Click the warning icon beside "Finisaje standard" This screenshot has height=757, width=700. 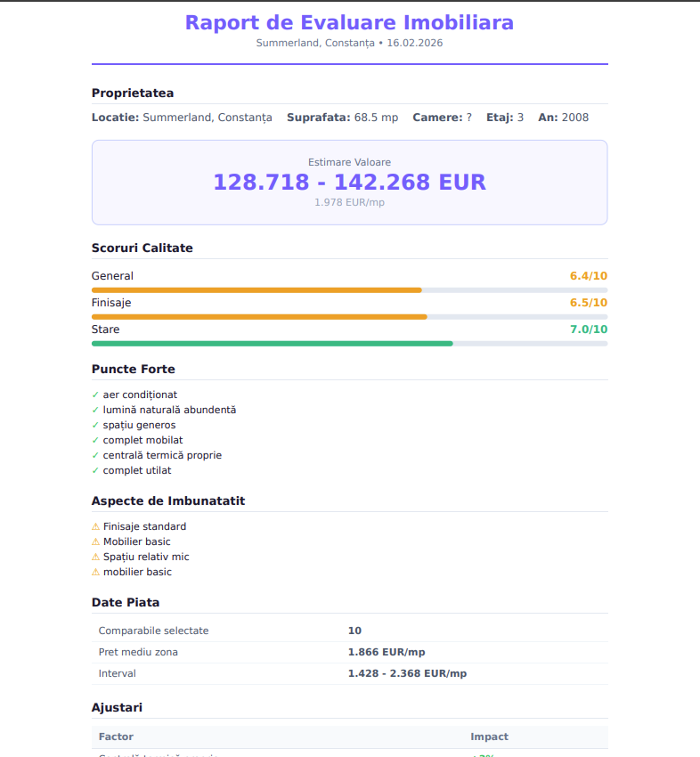(96, 526)
